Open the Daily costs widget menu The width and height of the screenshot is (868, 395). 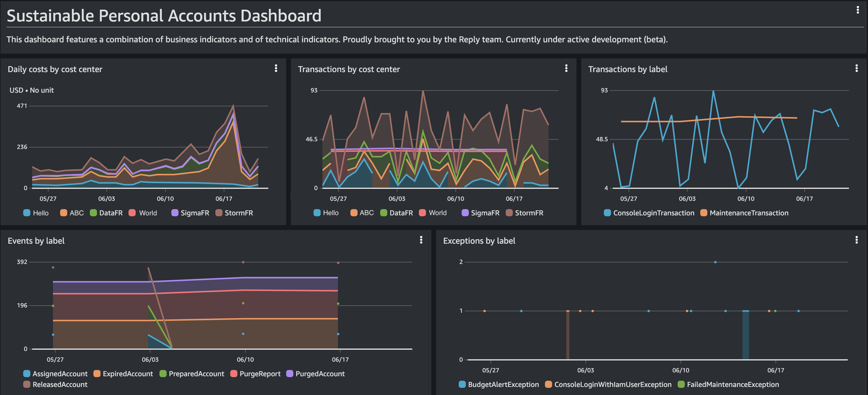276,69
